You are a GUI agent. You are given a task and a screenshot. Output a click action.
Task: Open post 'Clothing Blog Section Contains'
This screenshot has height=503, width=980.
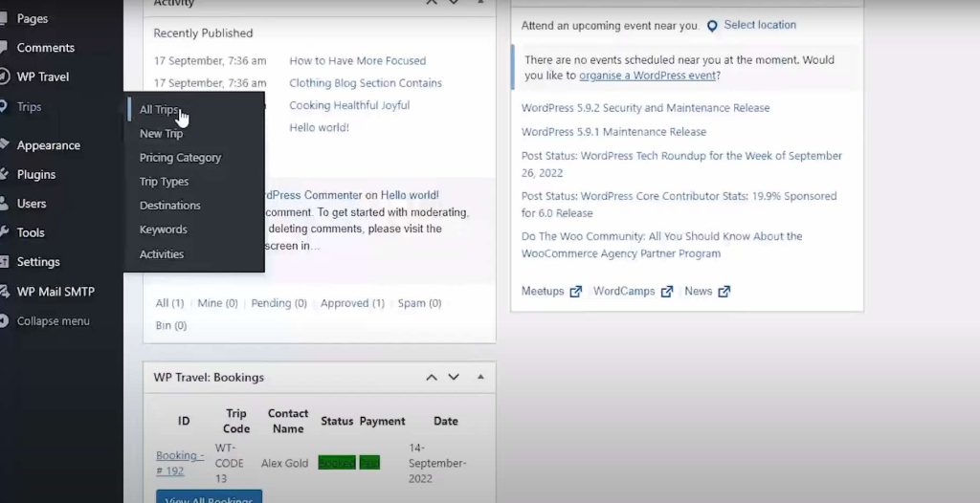(365, 83)
